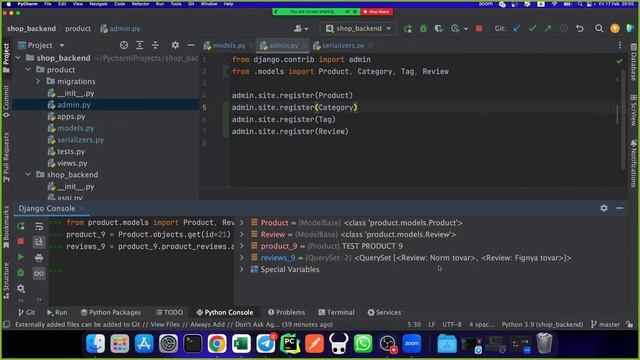Click the LF line separator in status bar
Image resolution: width=640 pixels, height=360 pixels.
[431, 324]
